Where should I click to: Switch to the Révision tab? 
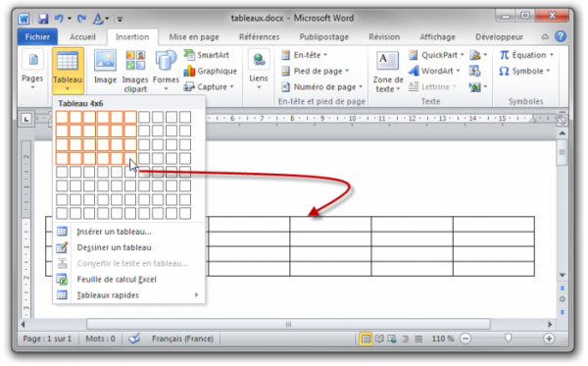click(384, 36)
